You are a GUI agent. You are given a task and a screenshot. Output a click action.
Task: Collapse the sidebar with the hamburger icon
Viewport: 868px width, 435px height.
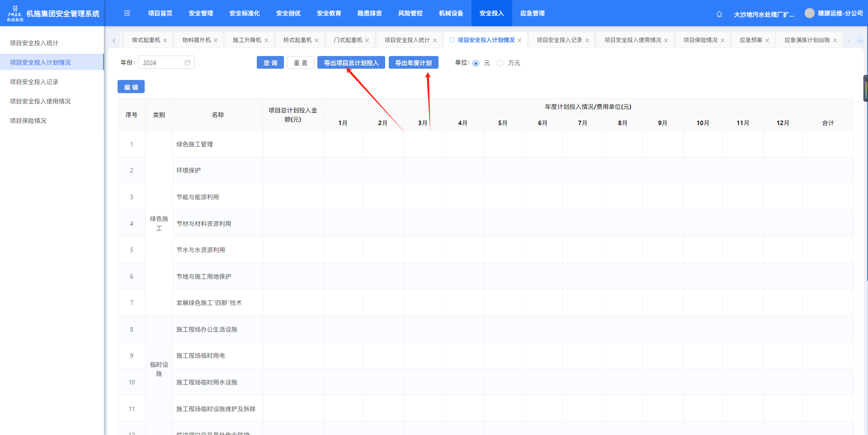127,14
